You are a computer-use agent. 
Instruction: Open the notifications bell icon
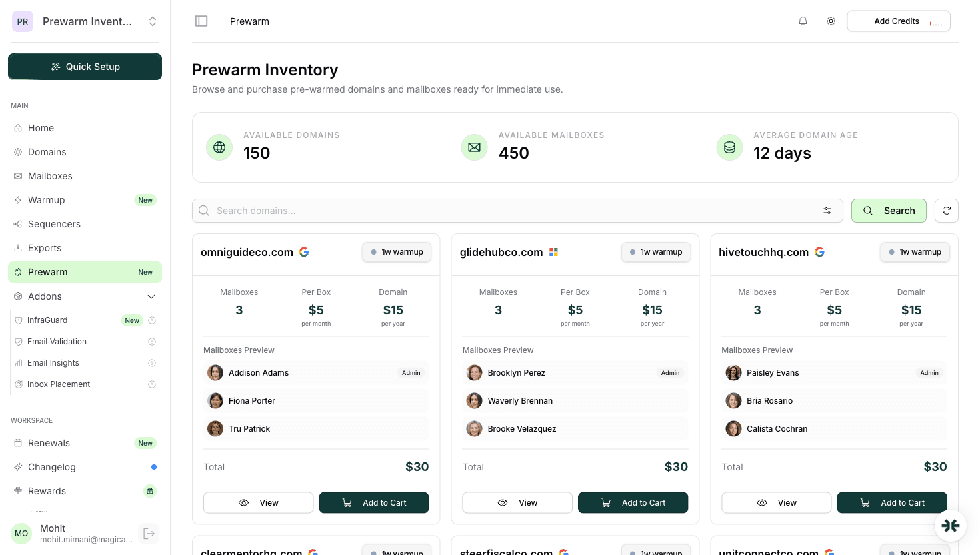pyautogui.click(x=803, y=21)
